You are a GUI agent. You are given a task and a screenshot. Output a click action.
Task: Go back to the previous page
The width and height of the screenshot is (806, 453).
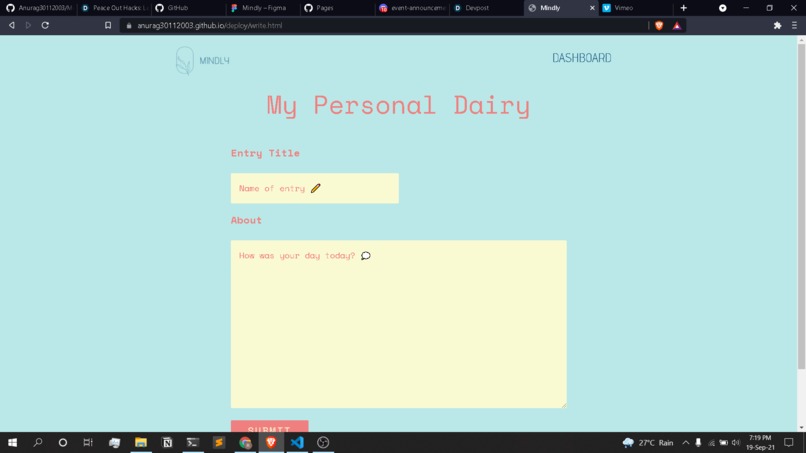tap(11, 25)
